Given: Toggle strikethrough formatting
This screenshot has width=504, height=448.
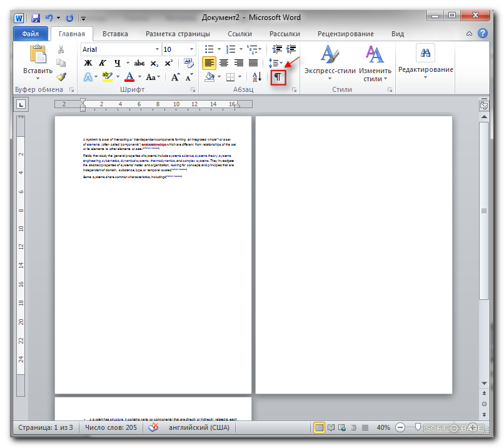Looking at the screenshot, I should pyautogui.click(x=139, y=63).
